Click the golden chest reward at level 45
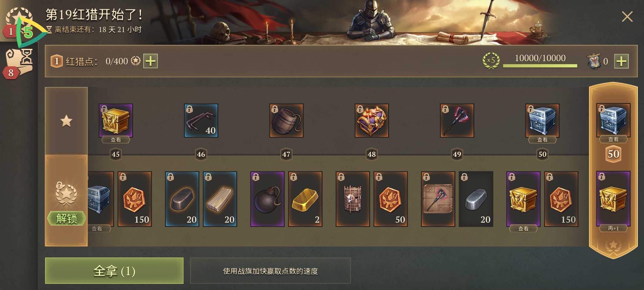Screen dimensions: 644x290 click(x=116, y=121)
